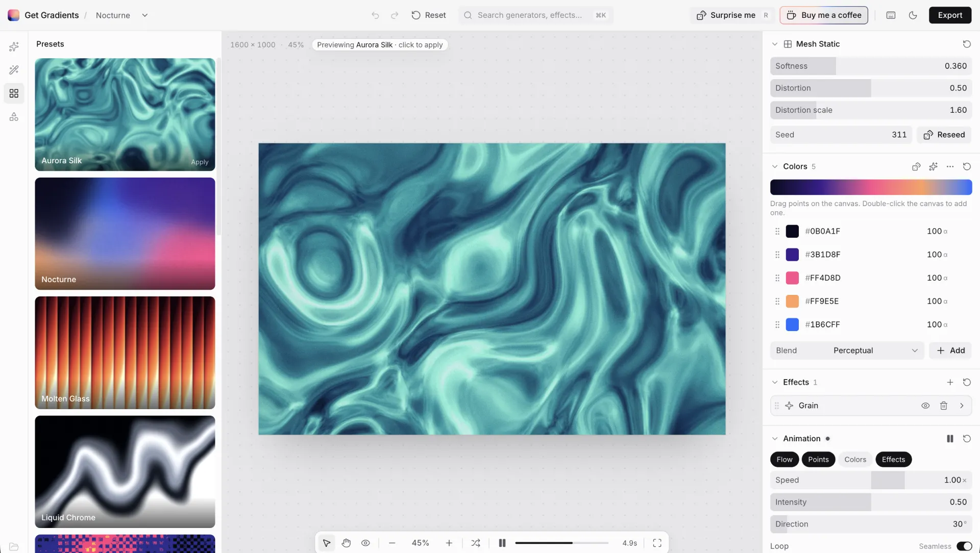Select the Liquid Chrome preset thumbnail
Viewport: 980px width, 553px height.
[125, 472]
